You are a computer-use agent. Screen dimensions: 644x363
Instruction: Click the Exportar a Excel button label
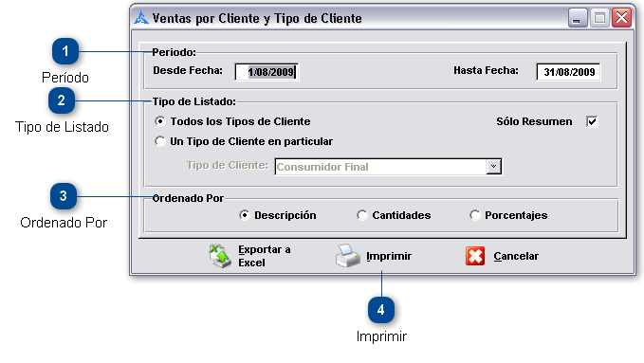point(265,256)
